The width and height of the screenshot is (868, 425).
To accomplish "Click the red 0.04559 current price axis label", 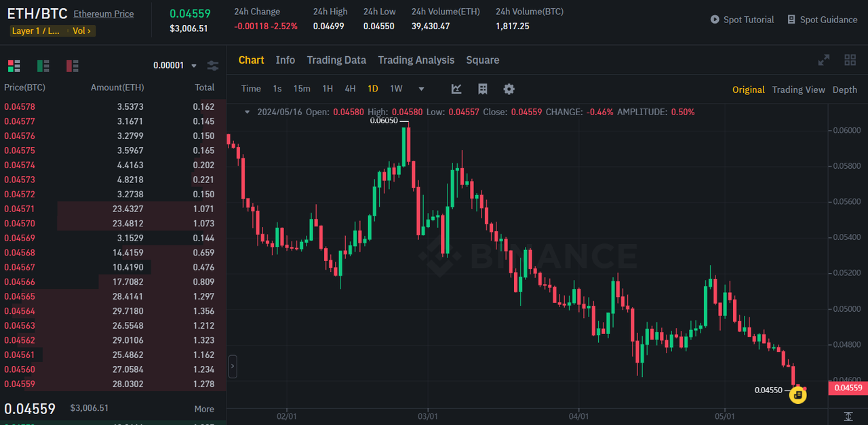I will point(848,388).
